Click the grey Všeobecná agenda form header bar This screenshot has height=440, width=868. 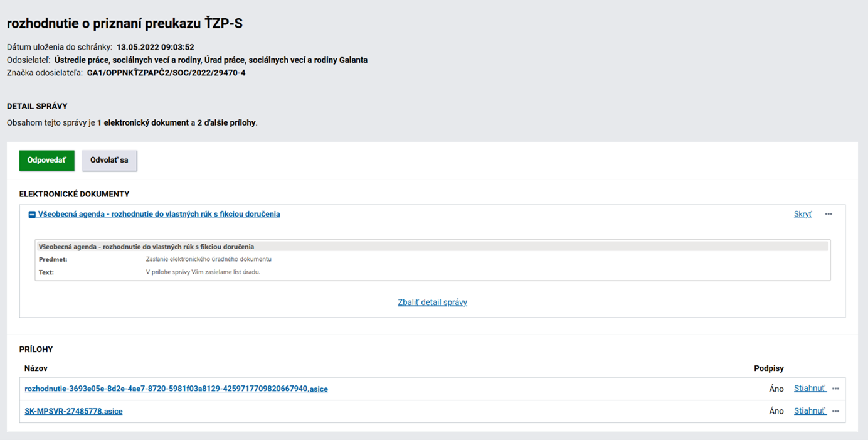tap(432, 247)
